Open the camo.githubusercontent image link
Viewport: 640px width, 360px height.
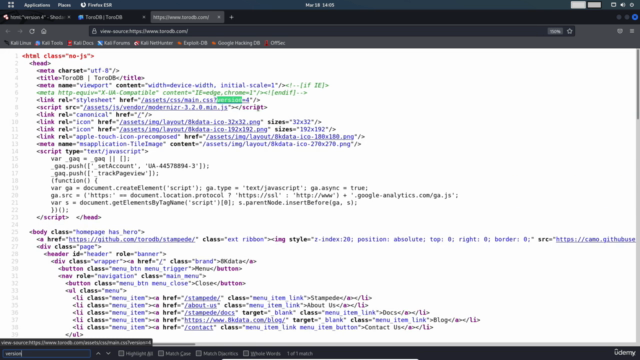coord(596,239)
